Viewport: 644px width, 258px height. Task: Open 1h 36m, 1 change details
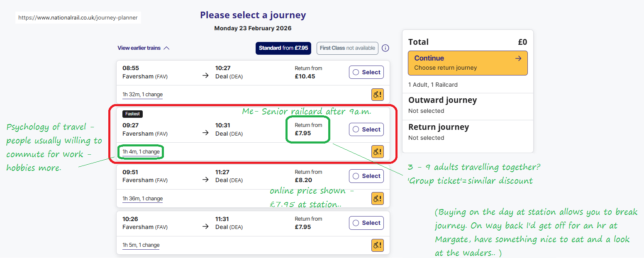142,199
